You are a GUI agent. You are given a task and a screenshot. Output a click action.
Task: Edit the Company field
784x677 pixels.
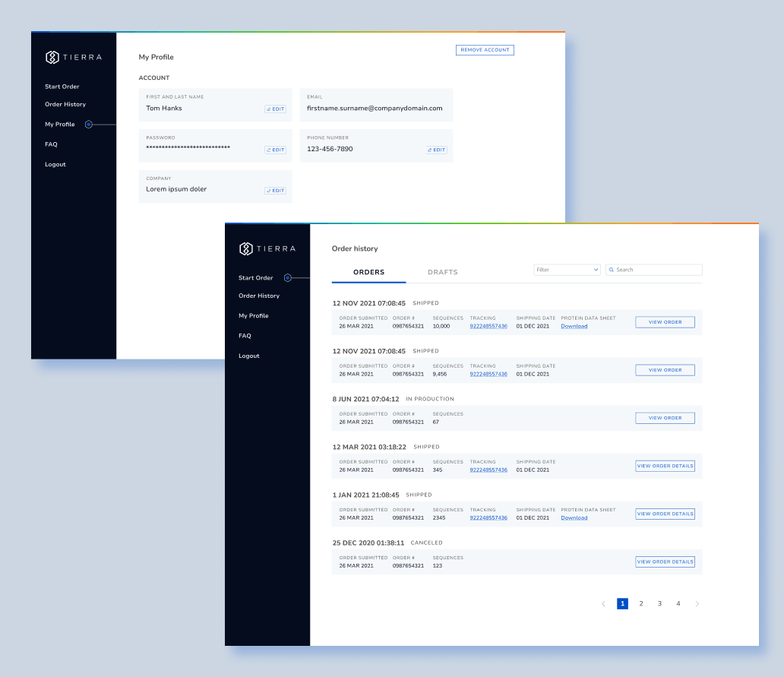pyautogui.click(x=275, y=191)
